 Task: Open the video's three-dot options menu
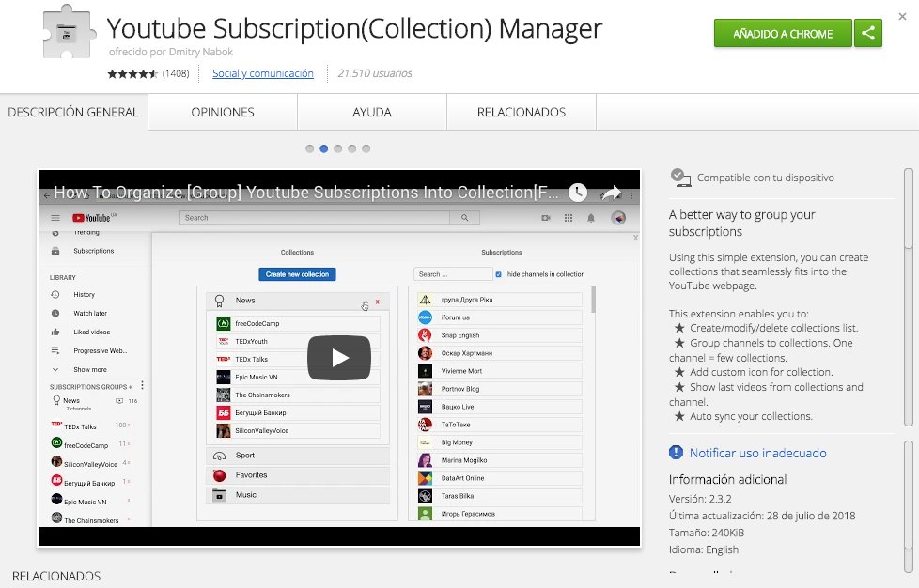(x=631, y=195)
